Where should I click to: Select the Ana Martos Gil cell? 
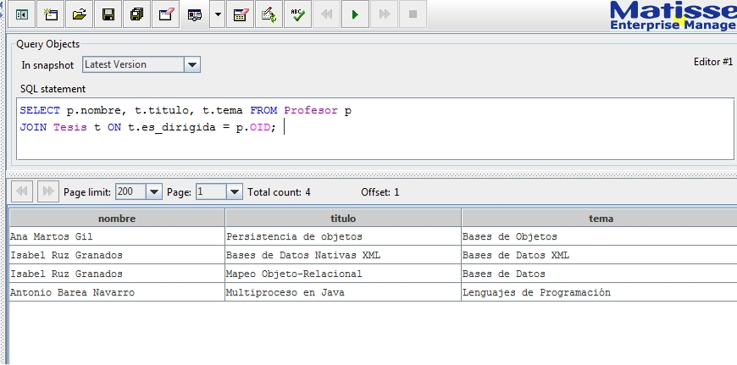click(x=117, y=236)
